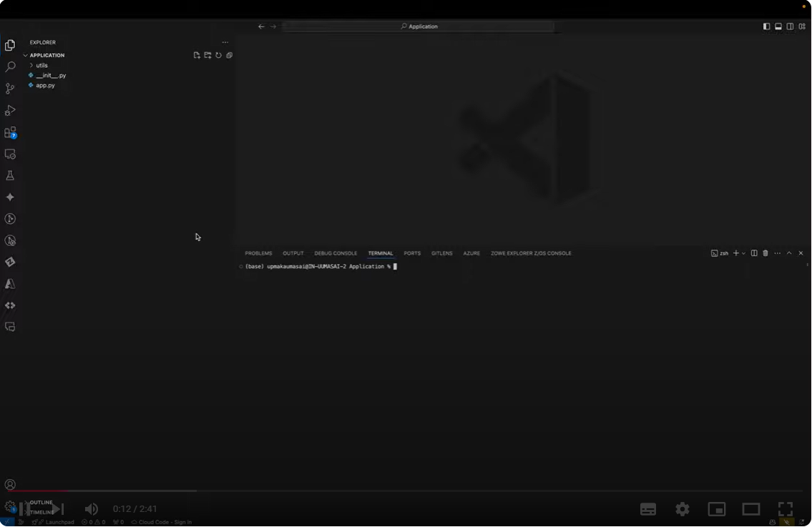Open the Extensions view

pos(10,132)
